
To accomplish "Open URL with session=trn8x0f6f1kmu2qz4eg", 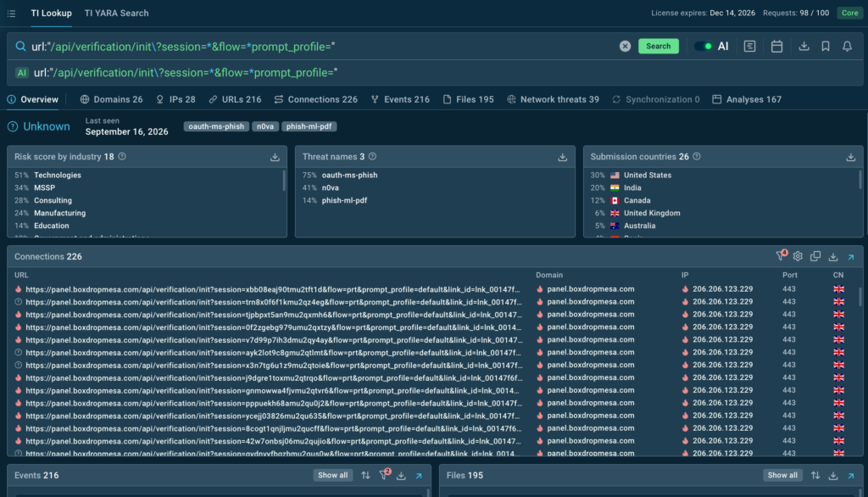I will [x=274, y=302].
